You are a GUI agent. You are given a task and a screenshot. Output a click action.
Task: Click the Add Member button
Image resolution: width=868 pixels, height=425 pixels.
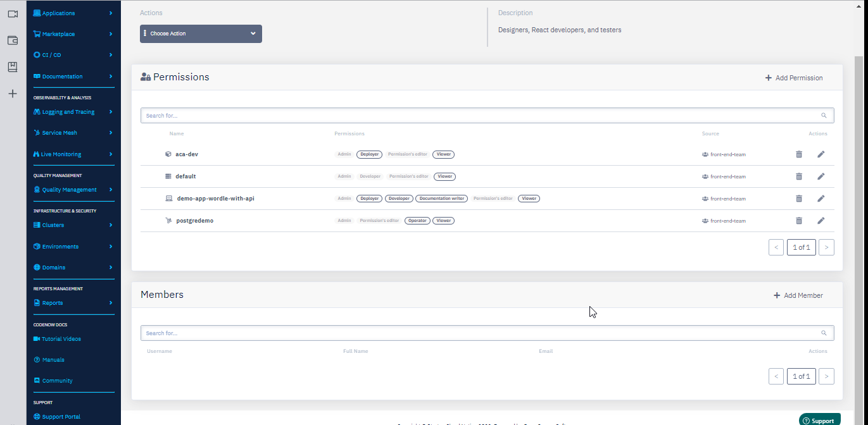pyautogui.click(x=798, y=295)
